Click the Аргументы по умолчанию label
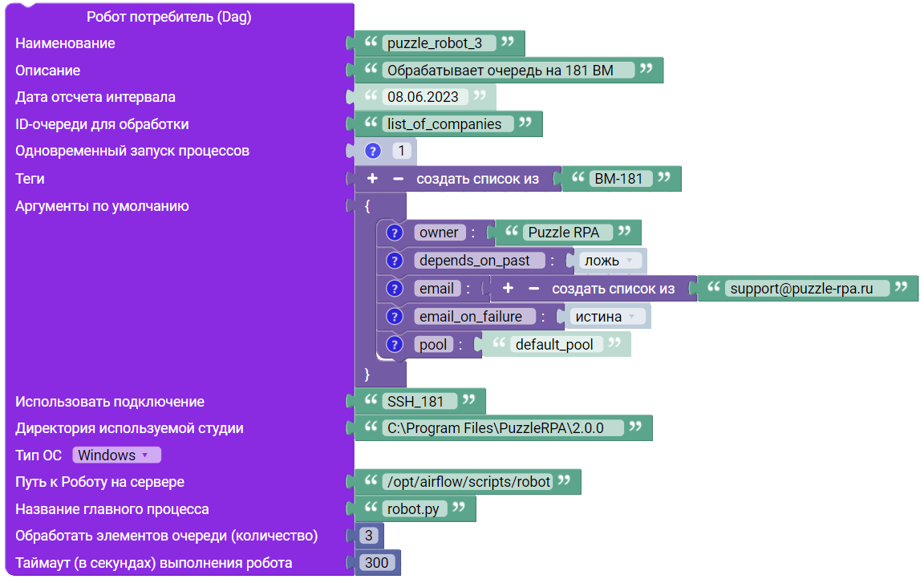The width and height of the screenshot is (924, 583). click(102, 206)
